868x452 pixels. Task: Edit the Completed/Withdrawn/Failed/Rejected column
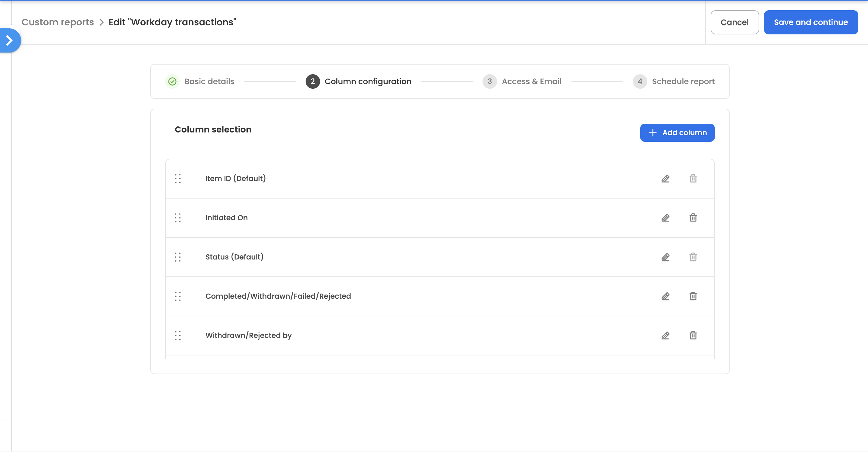pos(665,296)
